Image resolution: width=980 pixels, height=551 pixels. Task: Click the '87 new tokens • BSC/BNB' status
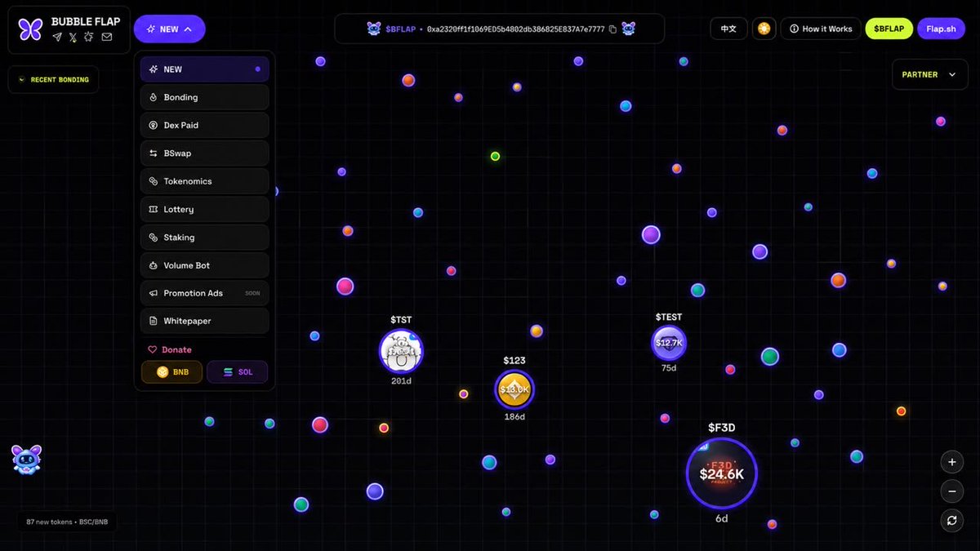coord(67,522)
